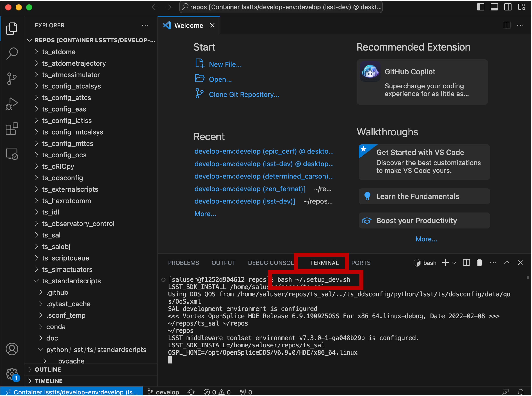
Task: Open the Run and Debug view
Action: [12, 104]
